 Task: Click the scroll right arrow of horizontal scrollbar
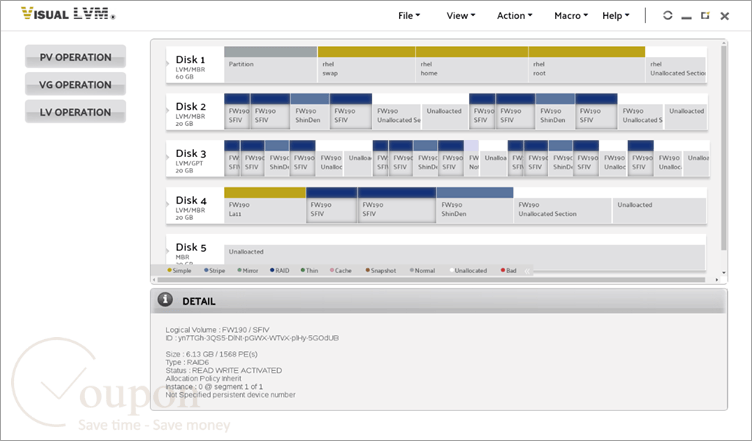click(717, 279)
